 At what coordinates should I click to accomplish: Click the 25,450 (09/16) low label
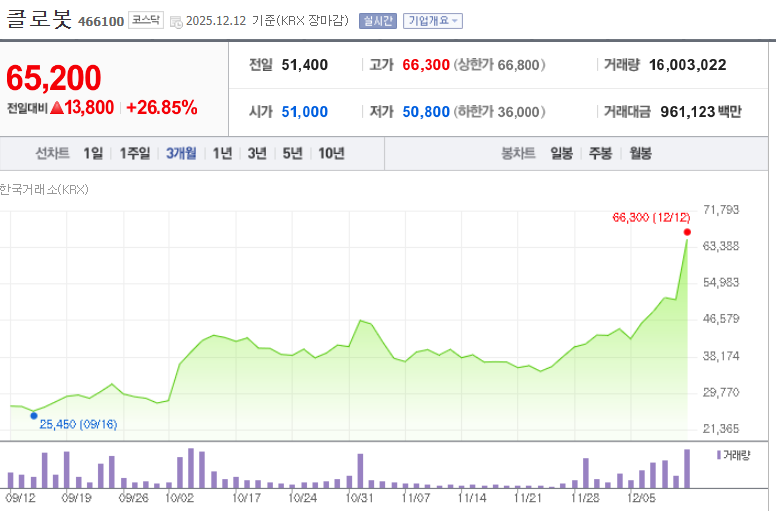click(78, 424)
